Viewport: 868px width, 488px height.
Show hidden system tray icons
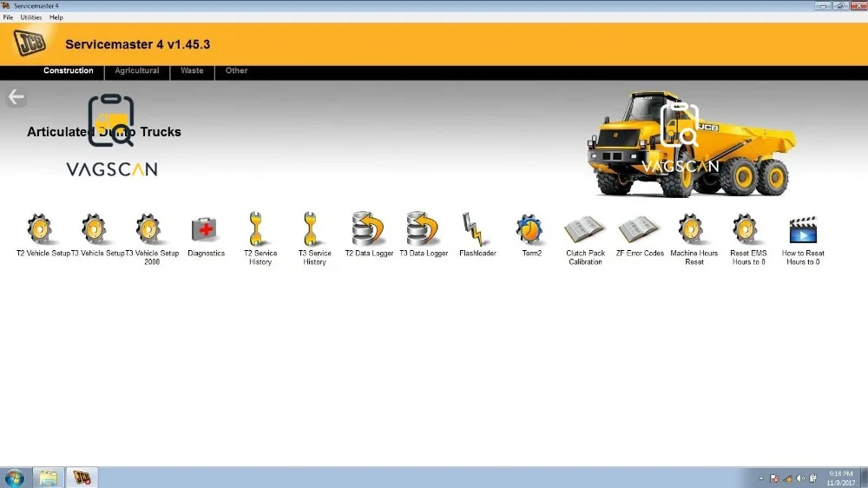[x=761, y=478]
